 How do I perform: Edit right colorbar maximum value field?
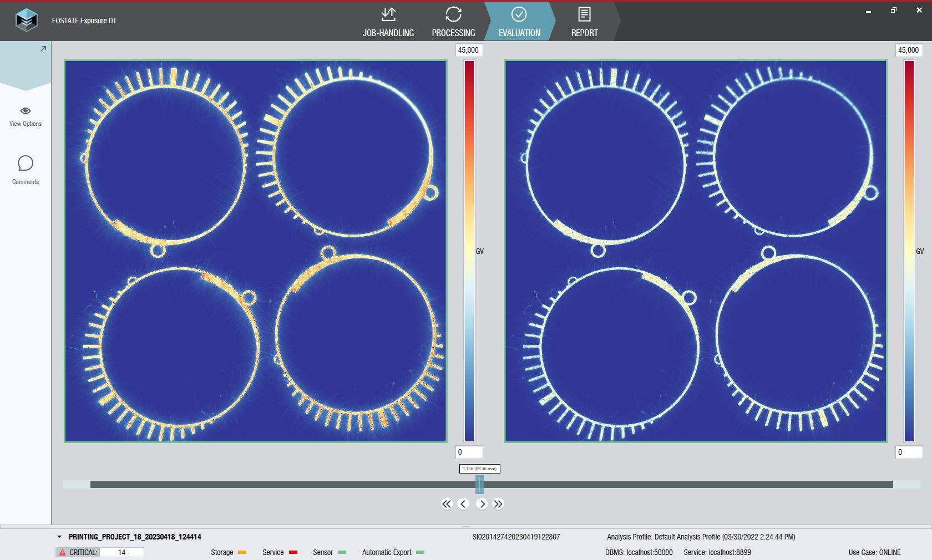909,50
